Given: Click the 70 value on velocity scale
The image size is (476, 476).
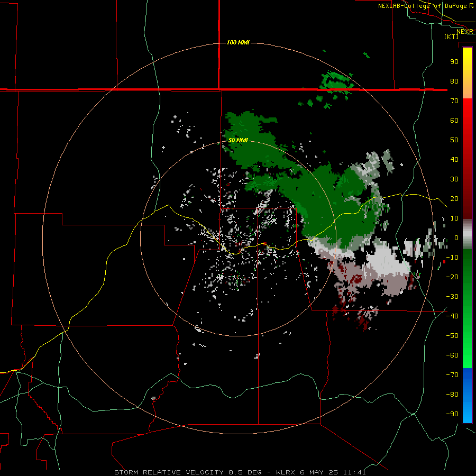Looking at the screenshot, I should (x=454, y=101).
